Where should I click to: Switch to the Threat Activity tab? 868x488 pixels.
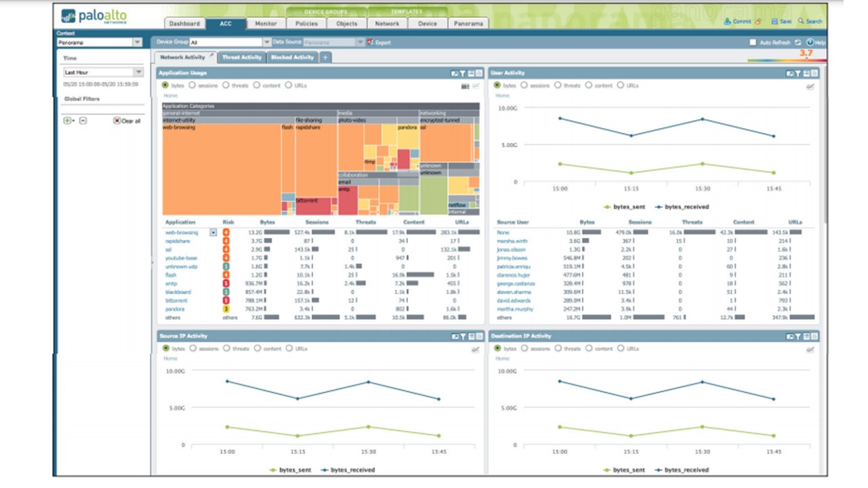tap(242, 58)
